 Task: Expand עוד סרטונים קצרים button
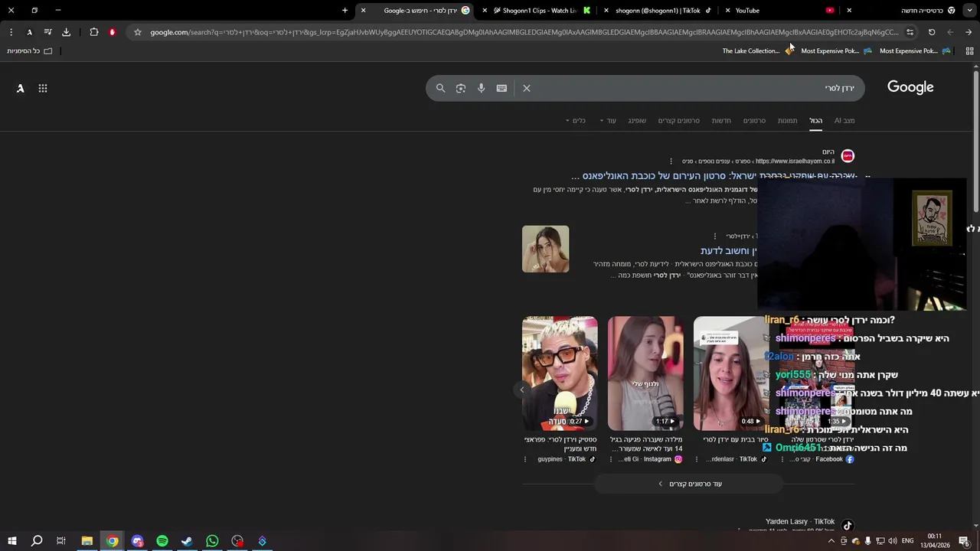[689, 484]
